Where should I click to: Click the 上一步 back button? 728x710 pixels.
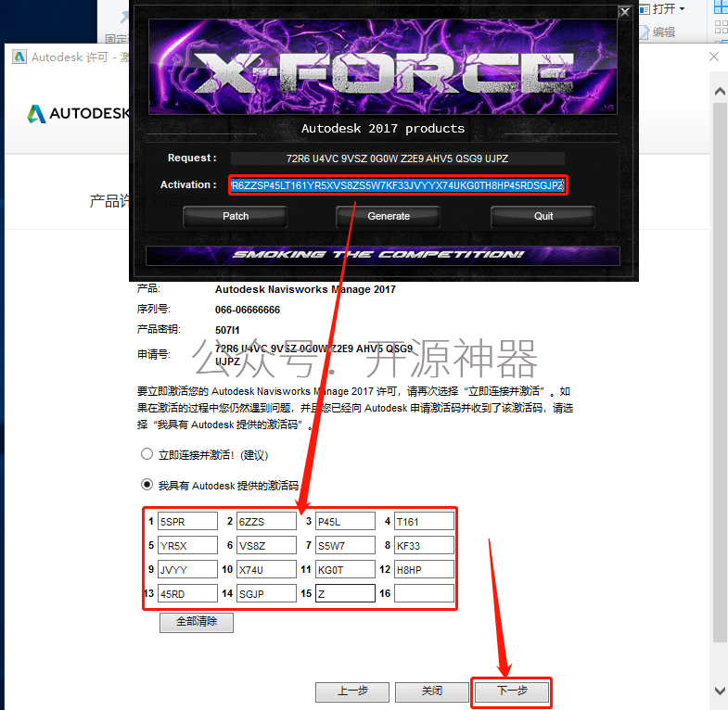pyautogui.click(x=351, y=691)
